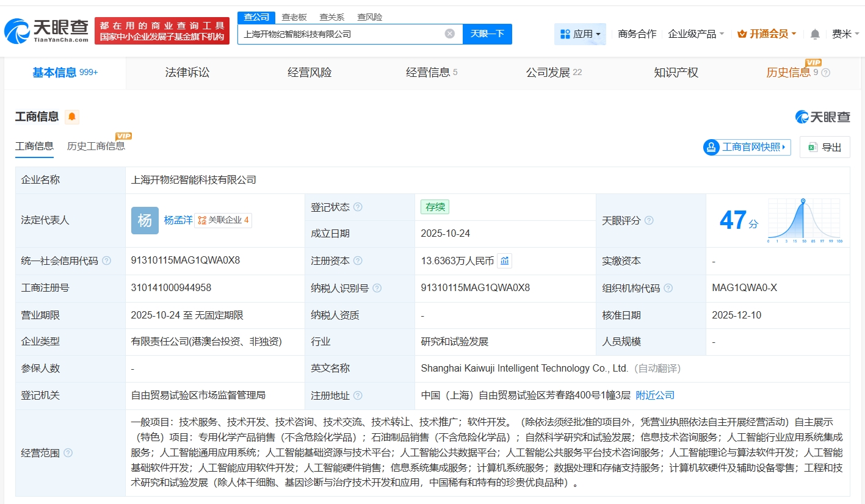
Task: Click the orange alert bell beside 工商信息
Action: [x=72, y=117]
